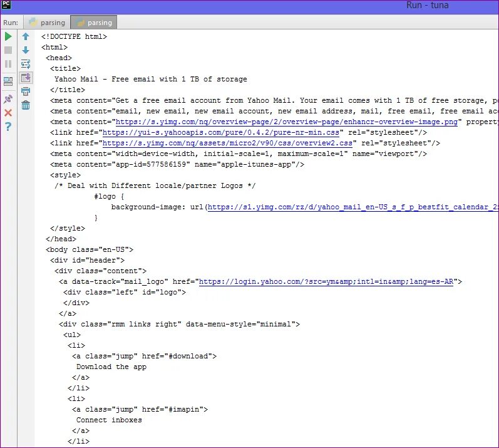The height and width of the screenshot is (448, 499).
Task: Open the pure-nr-min.css link
Action: click(x=221, y=132)
